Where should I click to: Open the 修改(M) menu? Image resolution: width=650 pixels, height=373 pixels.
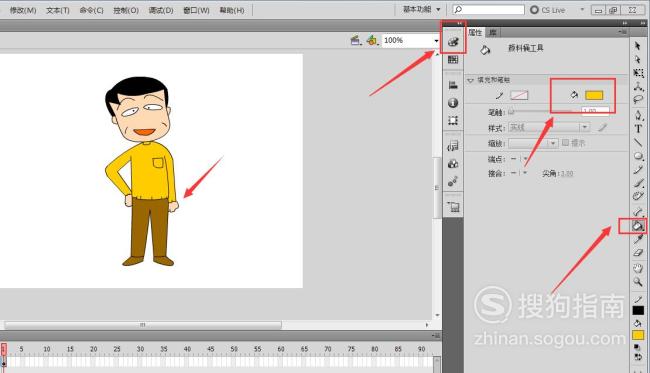point(23,10)
